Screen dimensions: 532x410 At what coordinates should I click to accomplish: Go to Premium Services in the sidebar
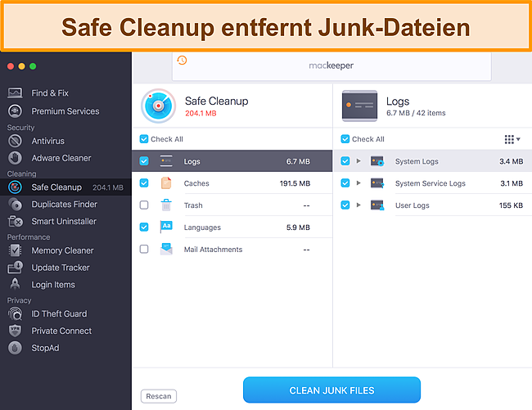click(65, 111)
